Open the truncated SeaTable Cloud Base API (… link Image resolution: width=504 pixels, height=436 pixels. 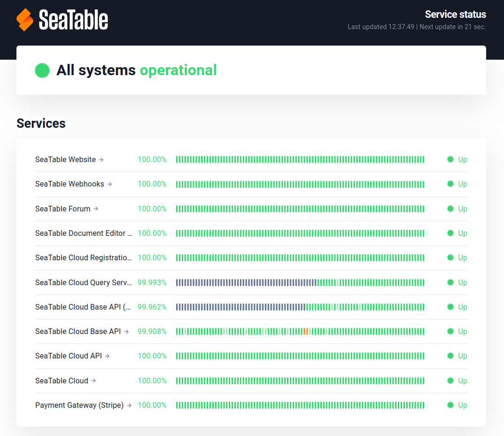(x=83, y=307)
